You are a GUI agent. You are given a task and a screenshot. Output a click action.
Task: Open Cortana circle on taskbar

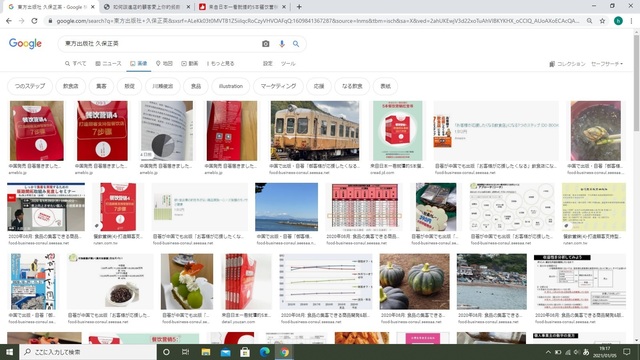[x=166, y=352]
